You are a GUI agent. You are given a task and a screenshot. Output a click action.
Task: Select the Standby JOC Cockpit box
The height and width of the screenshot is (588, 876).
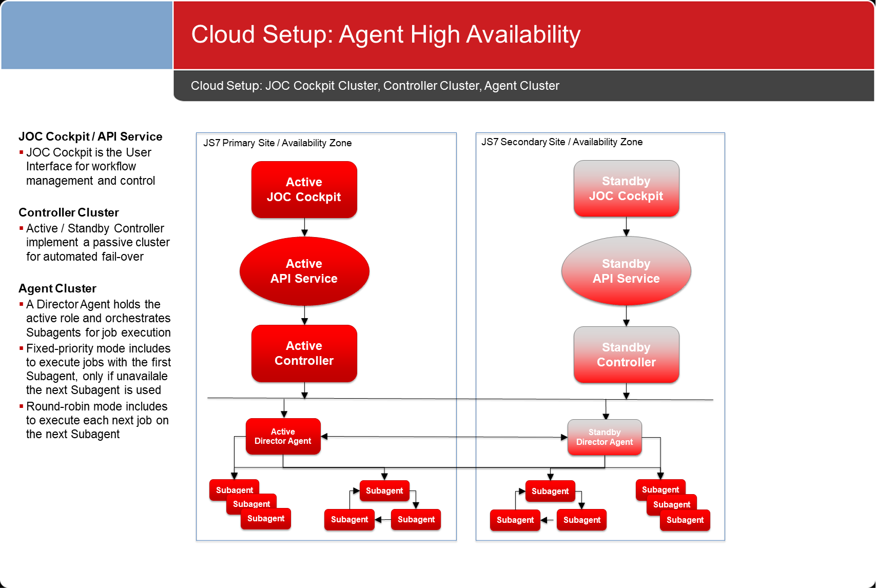(626, 189)
